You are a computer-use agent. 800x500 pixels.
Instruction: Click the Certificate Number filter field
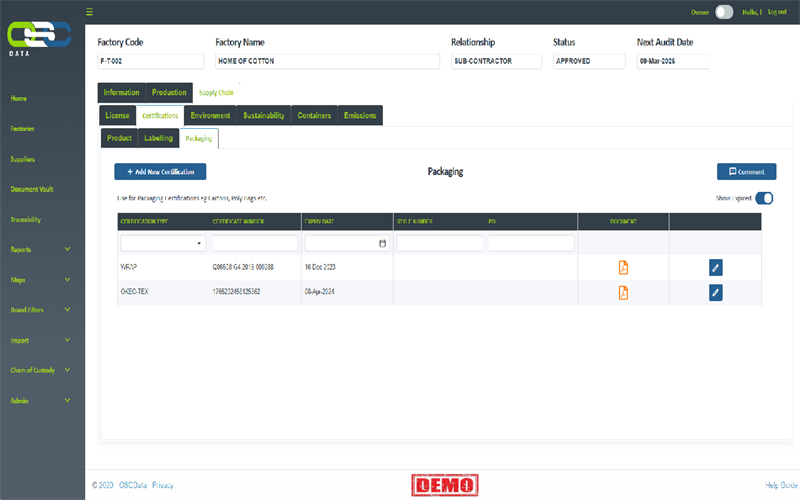[x=255, y=243]
